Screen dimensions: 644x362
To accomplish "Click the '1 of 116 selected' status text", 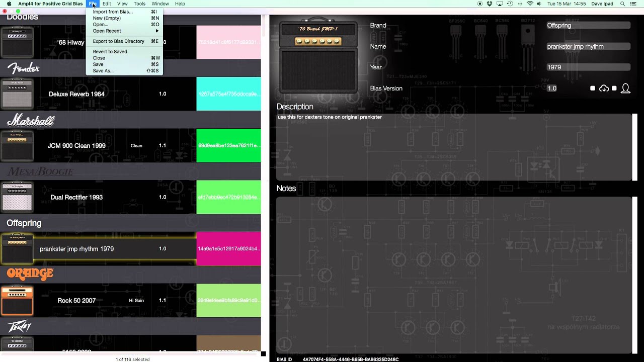I will click(132, 359).
